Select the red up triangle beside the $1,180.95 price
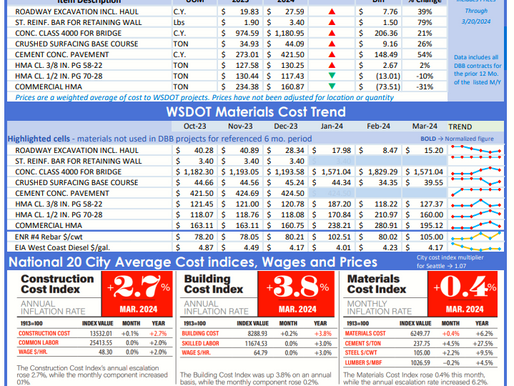 click(x=331, y=33)
